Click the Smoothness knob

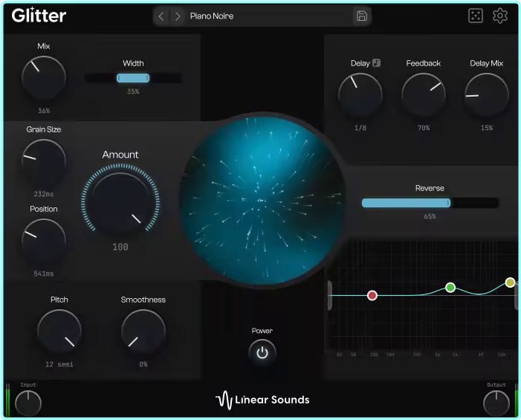coord(143,332)
